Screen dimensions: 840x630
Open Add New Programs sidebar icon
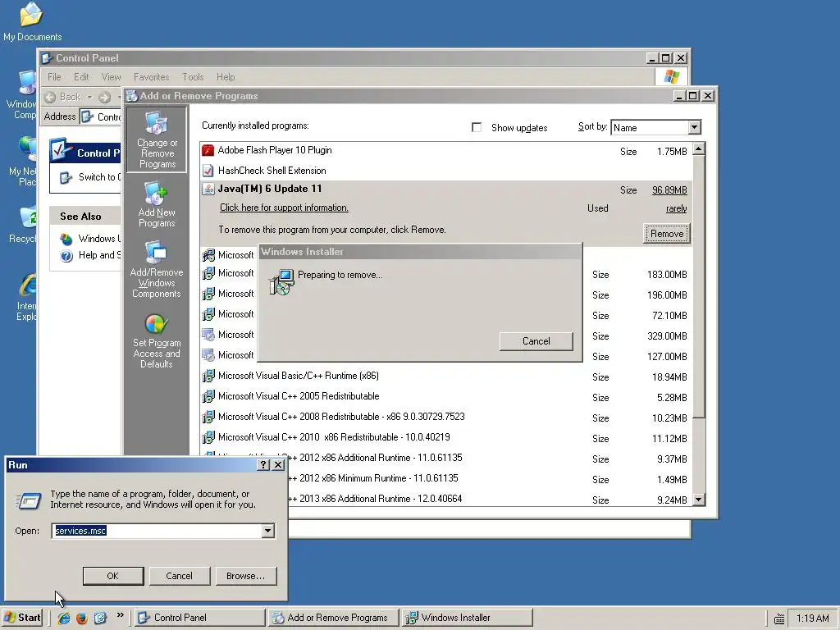tap(157, 204)
